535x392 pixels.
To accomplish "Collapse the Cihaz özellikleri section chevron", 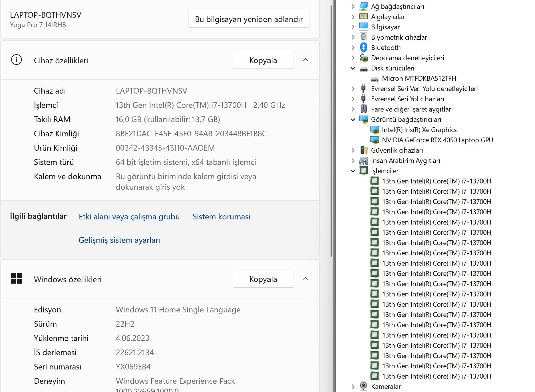I will coord(305,60).
